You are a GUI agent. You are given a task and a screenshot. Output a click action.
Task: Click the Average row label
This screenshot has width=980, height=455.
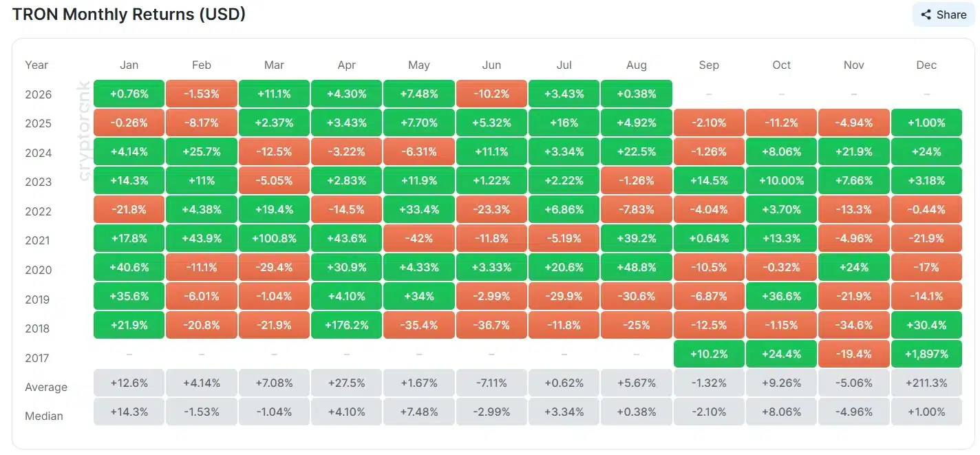pos(46,387)
